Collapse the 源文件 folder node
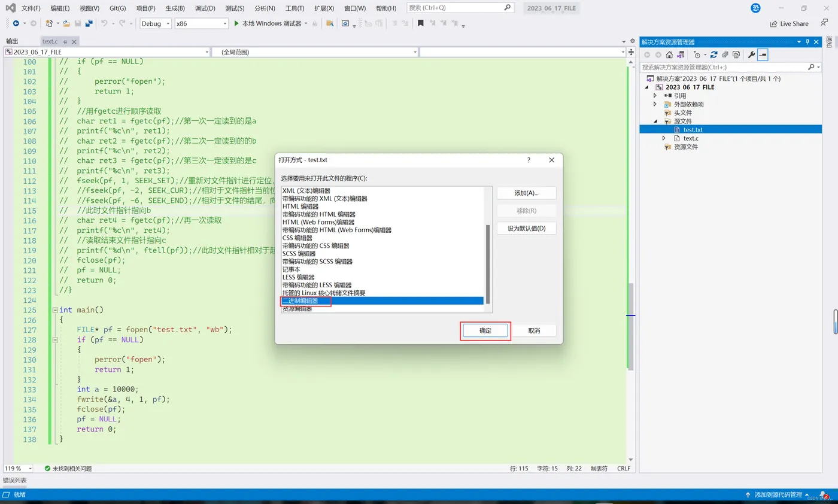 655,121
